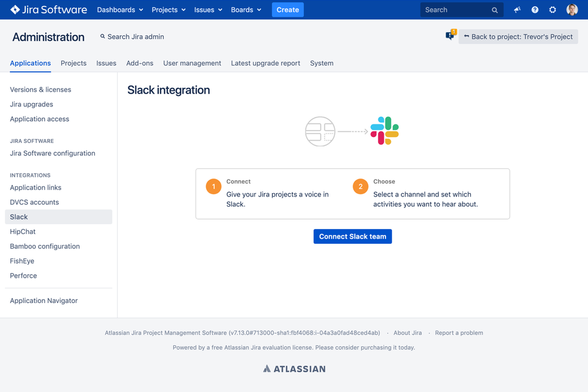Image resolution: width=588 pixels, height=392 pixels.
Task: Click the Slack logo graphic
Action: [x=384, y=131]
